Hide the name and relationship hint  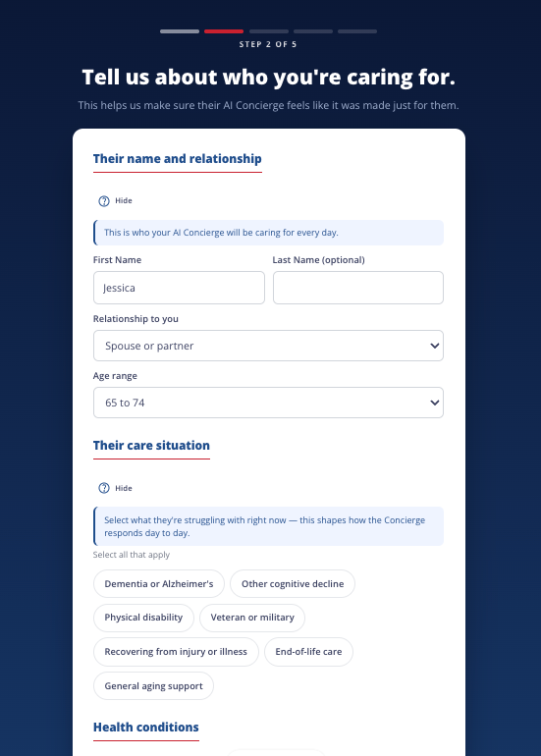(x=124, y=200)
